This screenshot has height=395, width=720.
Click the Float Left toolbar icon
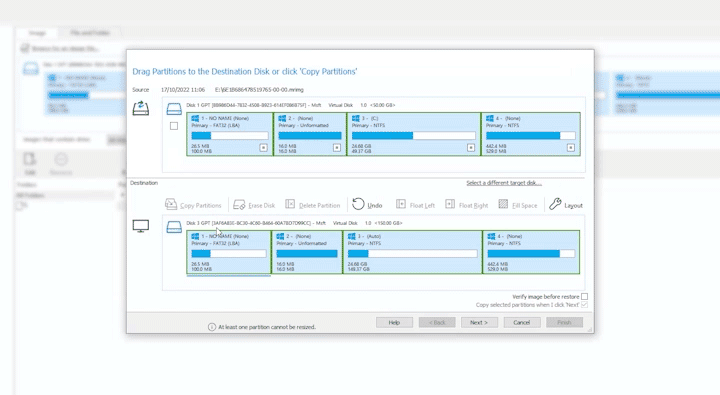coord(400,204)
